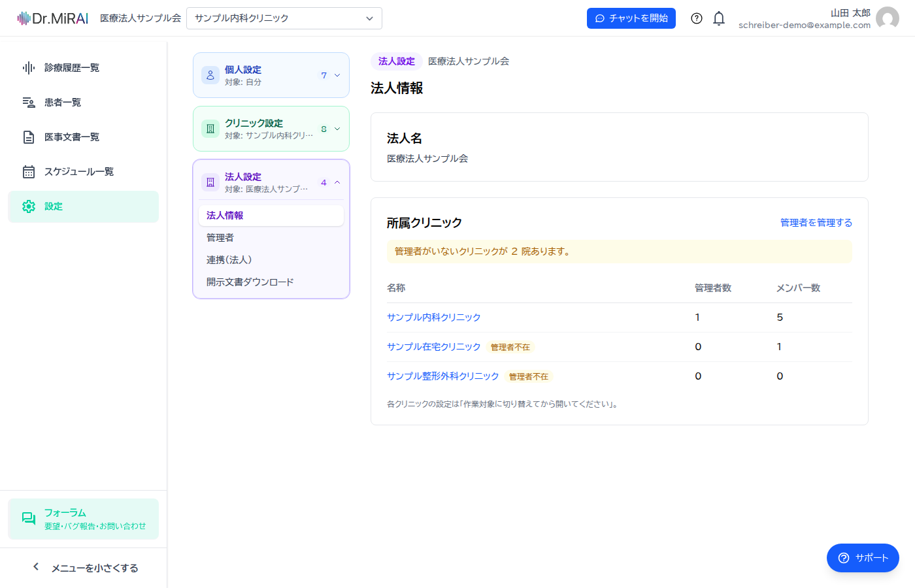The height and width of the screenshot is (588, 915).
Task: Click the building icon in 法人設定 card
Action: pos(210,182)
